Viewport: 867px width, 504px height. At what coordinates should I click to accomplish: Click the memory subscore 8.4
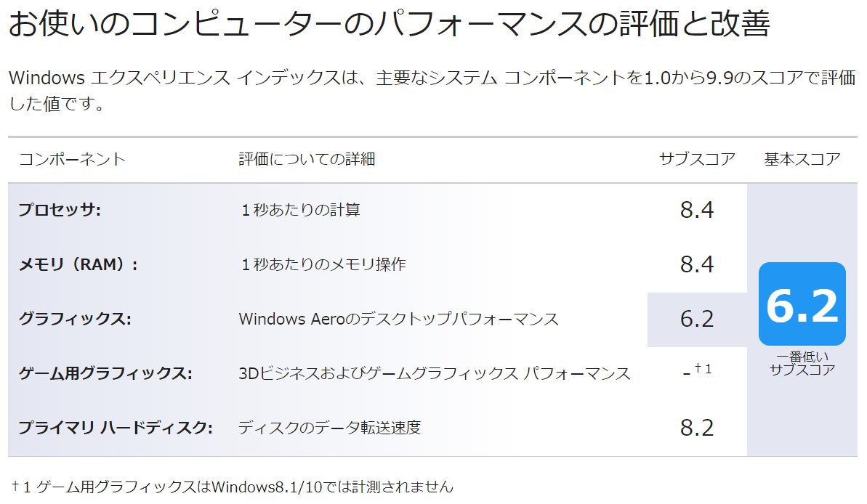pyautogui.click(x=697, y=264)
